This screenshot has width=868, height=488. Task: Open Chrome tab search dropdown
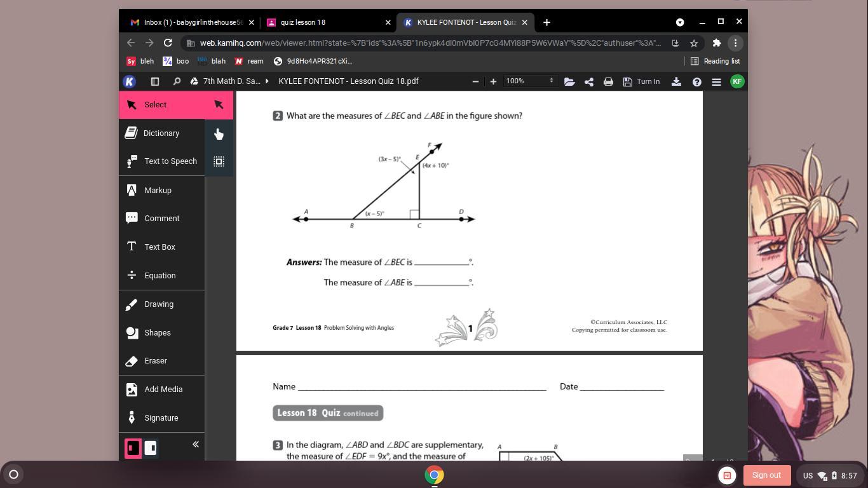click(680, 22)
